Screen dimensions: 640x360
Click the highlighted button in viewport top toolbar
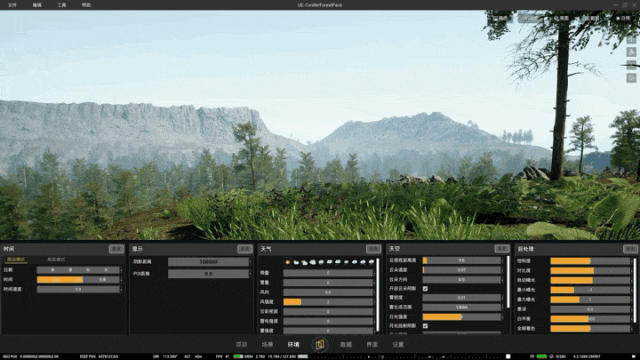[x=530, y=18]
